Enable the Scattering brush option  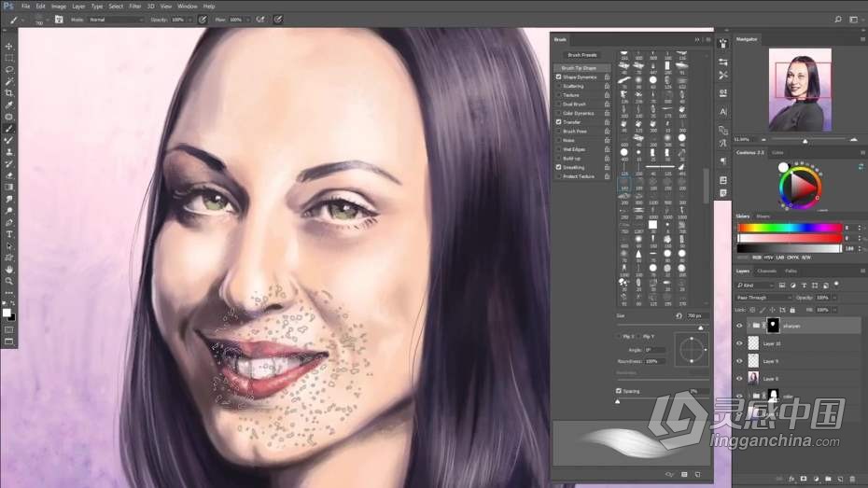click(559, 86)
